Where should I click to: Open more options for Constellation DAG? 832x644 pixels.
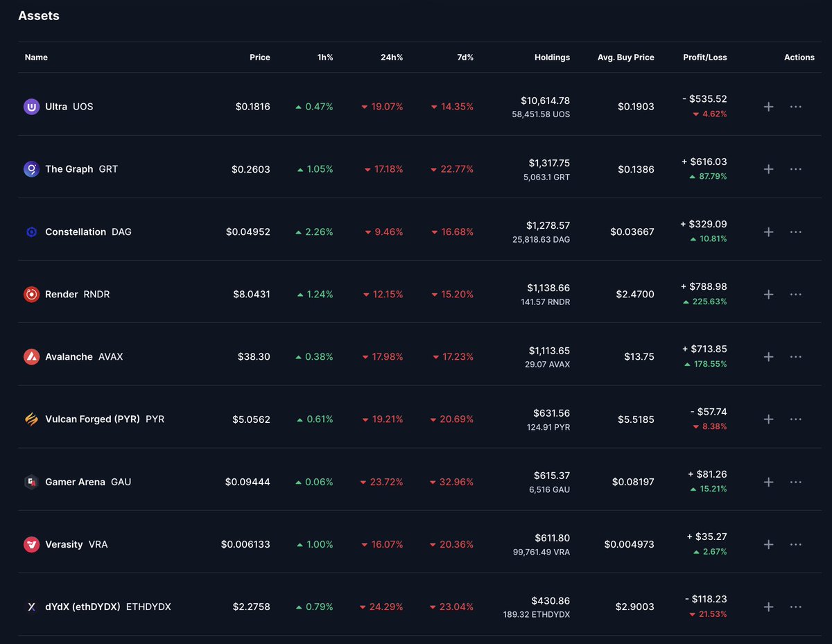(x=796, y=232)
